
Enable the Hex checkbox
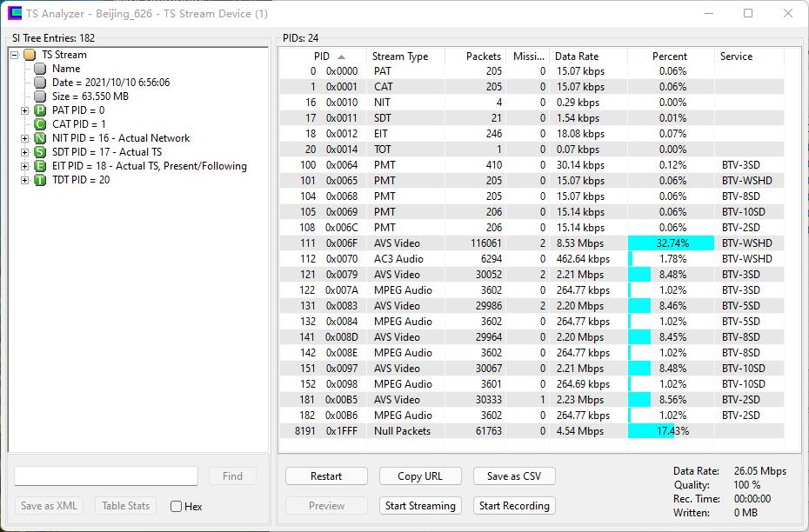pos(177,507)
